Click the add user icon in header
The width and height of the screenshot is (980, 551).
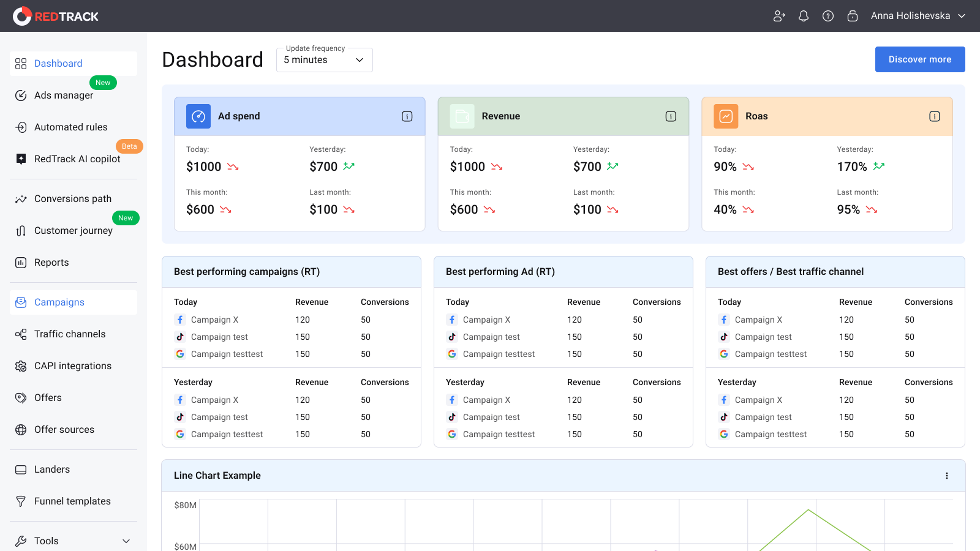point(779,16)
